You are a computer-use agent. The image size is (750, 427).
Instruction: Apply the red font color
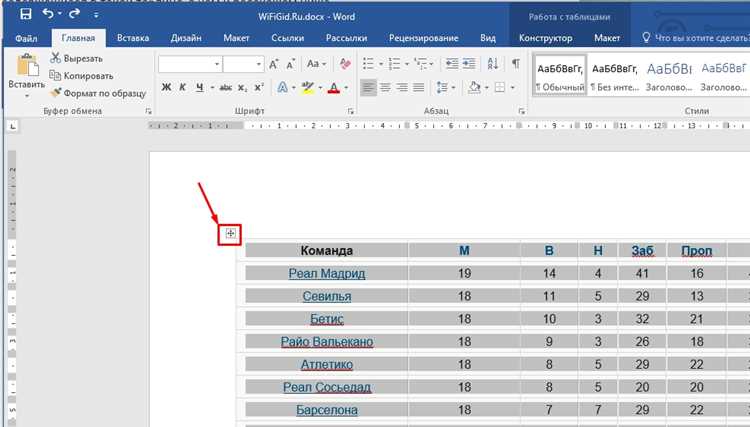tap(334, 88)
